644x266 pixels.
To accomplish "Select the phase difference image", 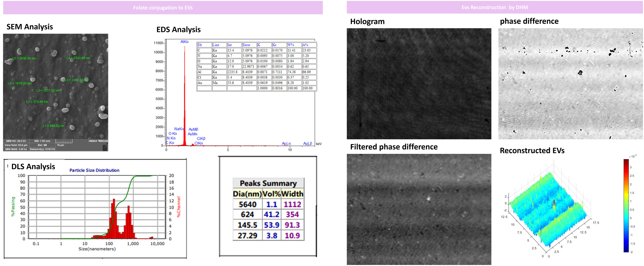I will (570, 84).
